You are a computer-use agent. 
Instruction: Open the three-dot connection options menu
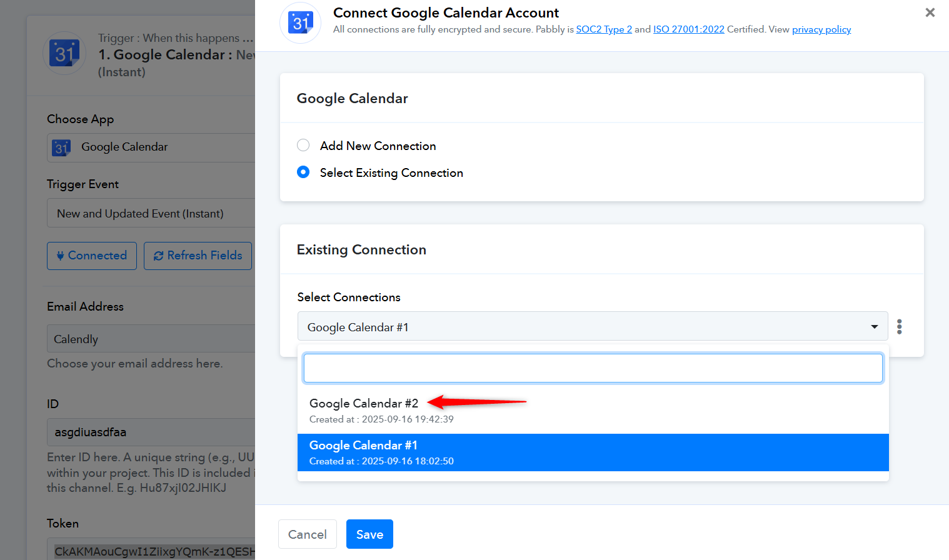click(x=899, y=326)
